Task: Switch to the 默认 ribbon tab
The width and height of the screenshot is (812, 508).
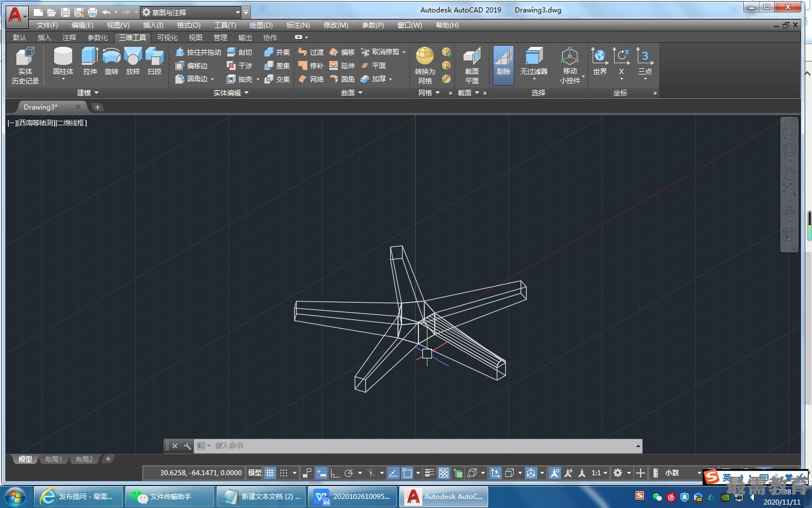Action: click(20, 38)
